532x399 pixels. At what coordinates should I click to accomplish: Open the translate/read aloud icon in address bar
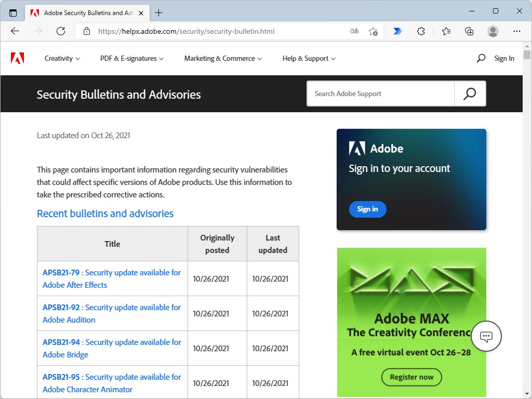(354, 31)
